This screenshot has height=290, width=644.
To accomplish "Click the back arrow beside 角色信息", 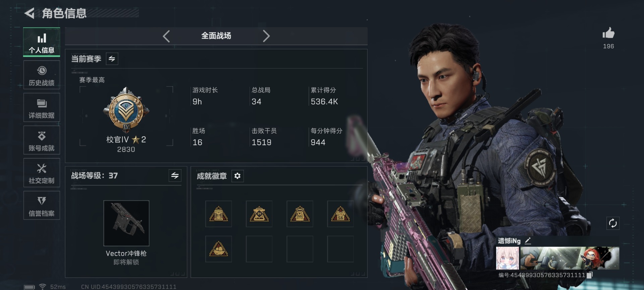I will (30, 13).
